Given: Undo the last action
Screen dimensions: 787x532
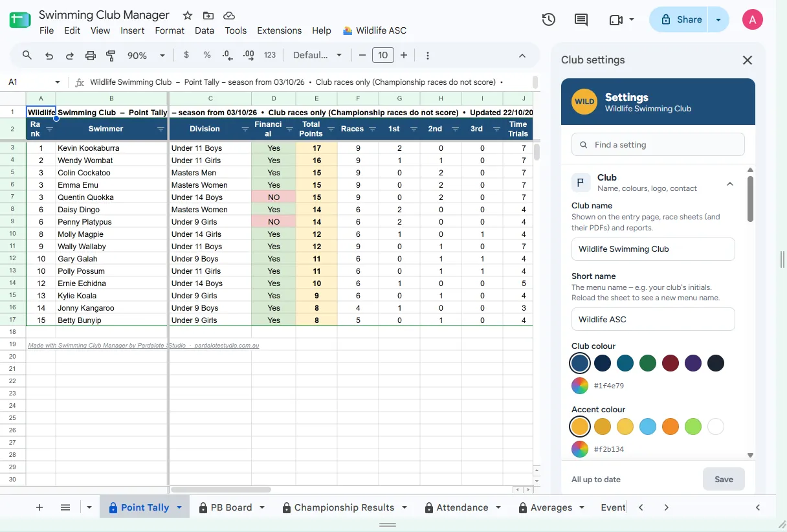Looking at the screenshot, I should coord(49,56).
